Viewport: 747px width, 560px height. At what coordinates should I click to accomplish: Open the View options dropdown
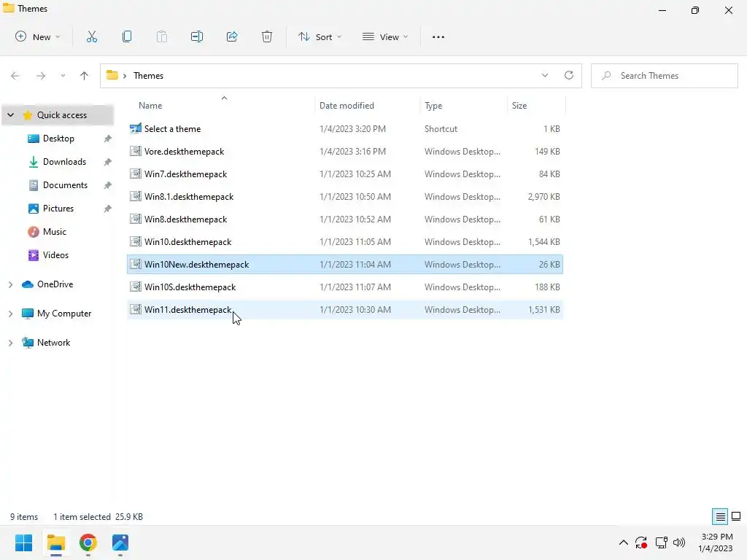(x=385, y=36)
